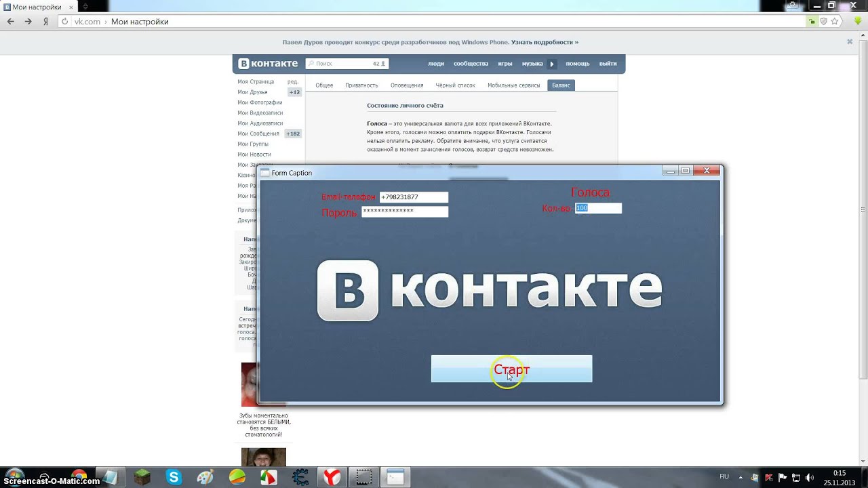This screenshot has height=488, width=868.
Task: Open 'Узнать подробности »' link
Action: coord(545,42)
